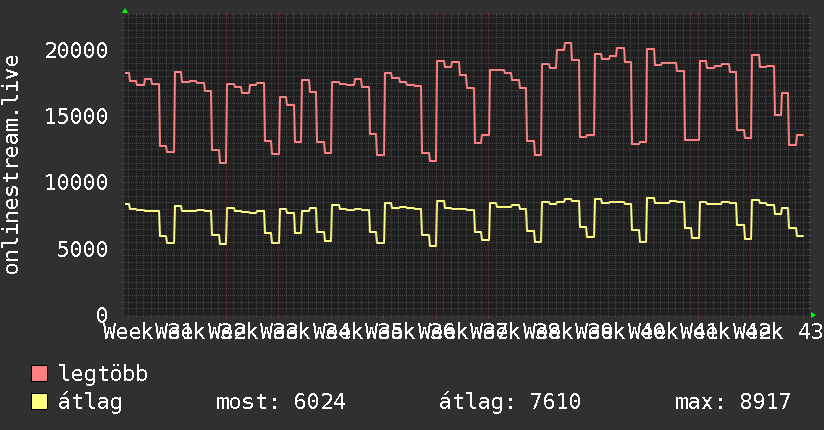Click the 'max: 8917' statistic
Image resolution: width=824 pixels, height=430 pixels.
733,402
